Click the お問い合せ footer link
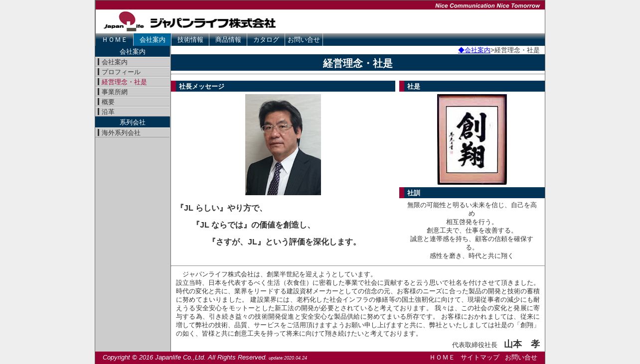Image resolution: width=640 pixels, height=364 pixels. click(521, 358)
